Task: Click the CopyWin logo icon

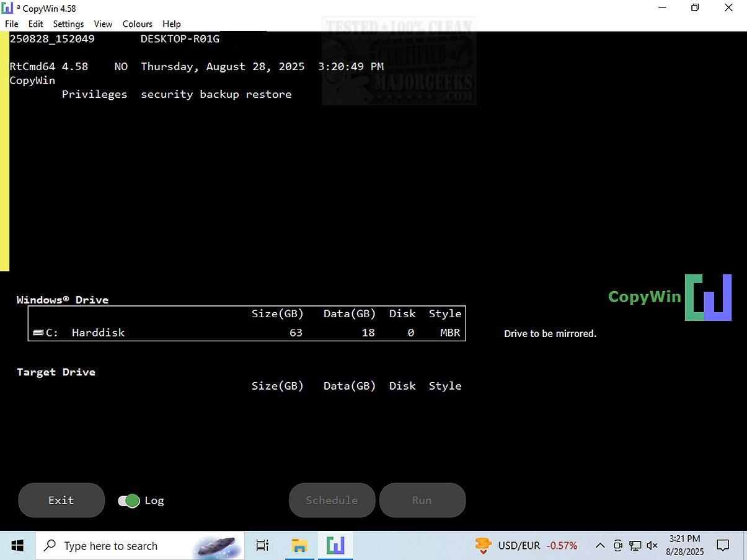Action: coord(708,297)
